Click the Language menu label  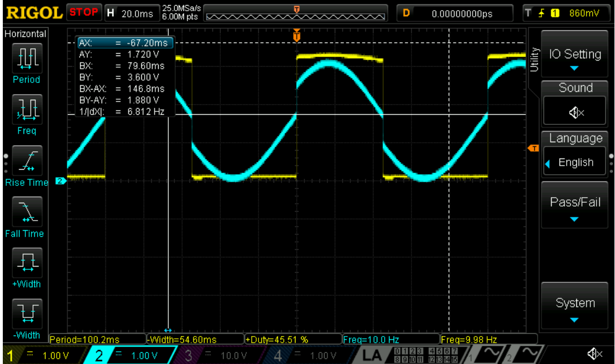pos(575,138)
